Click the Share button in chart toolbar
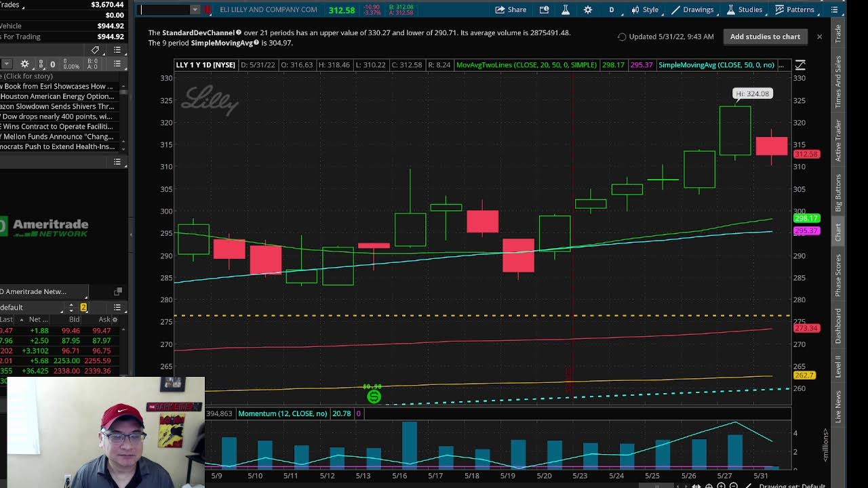Screen dimensions: 868x488 point(511,9)
